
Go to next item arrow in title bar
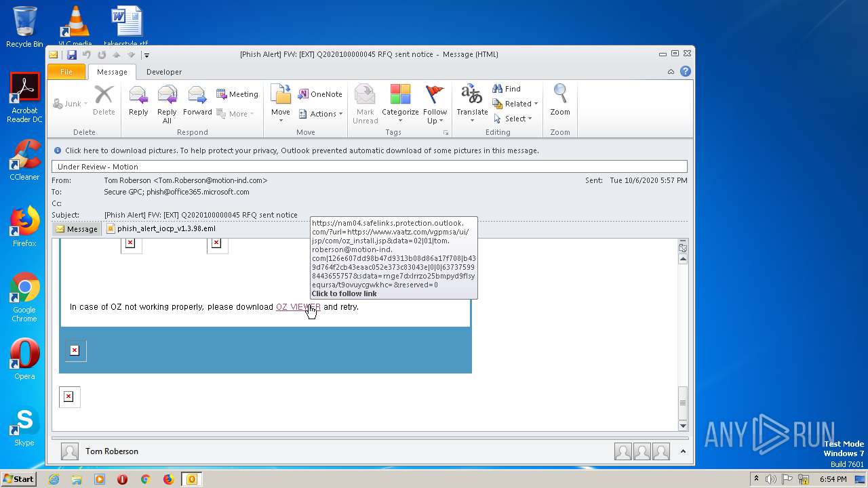(132, 55)
